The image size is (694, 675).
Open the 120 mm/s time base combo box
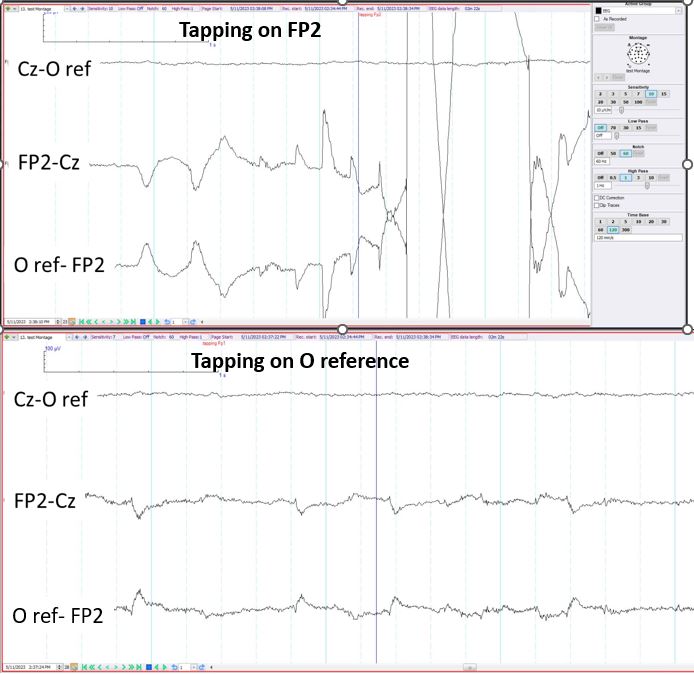[637, 238]
